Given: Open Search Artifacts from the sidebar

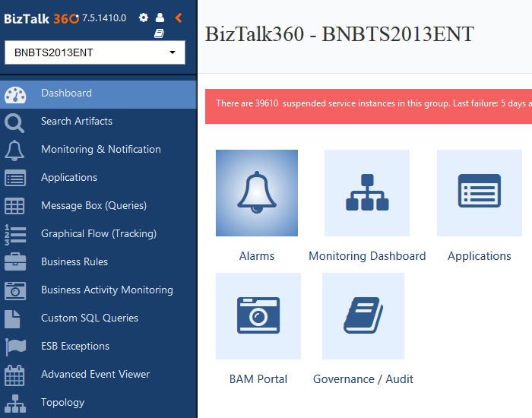Looking at the screenshot, I should pos(76,122).
